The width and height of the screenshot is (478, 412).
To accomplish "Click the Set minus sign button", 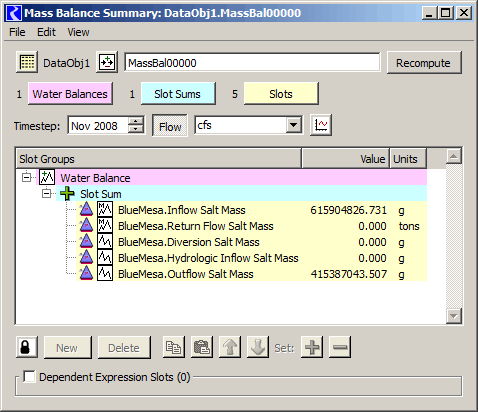I will click(340, 347).
